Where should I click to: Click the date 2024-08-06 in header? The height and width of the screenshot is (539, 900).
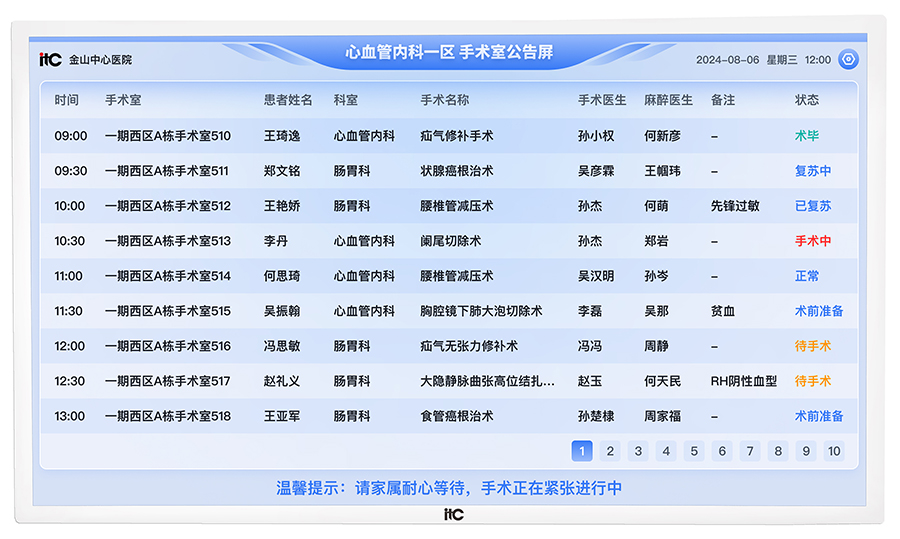727,60
